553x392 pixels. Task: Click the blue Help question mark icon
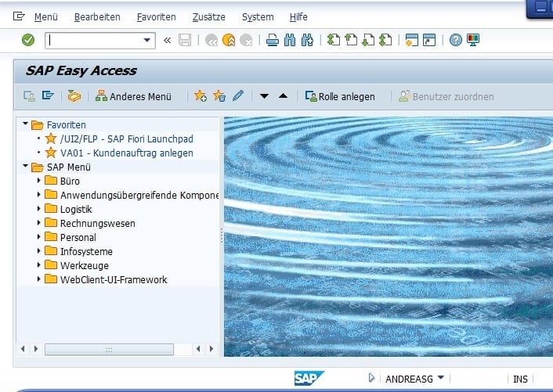pos(456,40)
